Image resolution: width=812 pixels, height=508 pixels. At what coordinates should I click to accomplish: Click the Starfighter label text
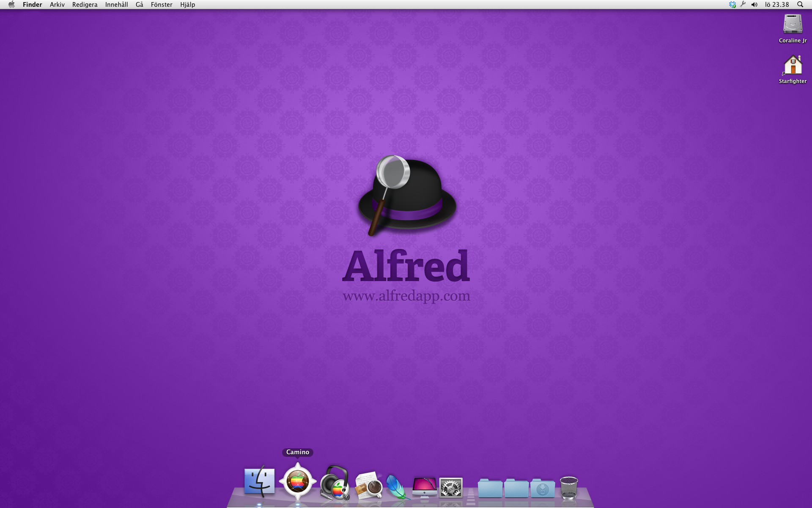coord(793,81)
